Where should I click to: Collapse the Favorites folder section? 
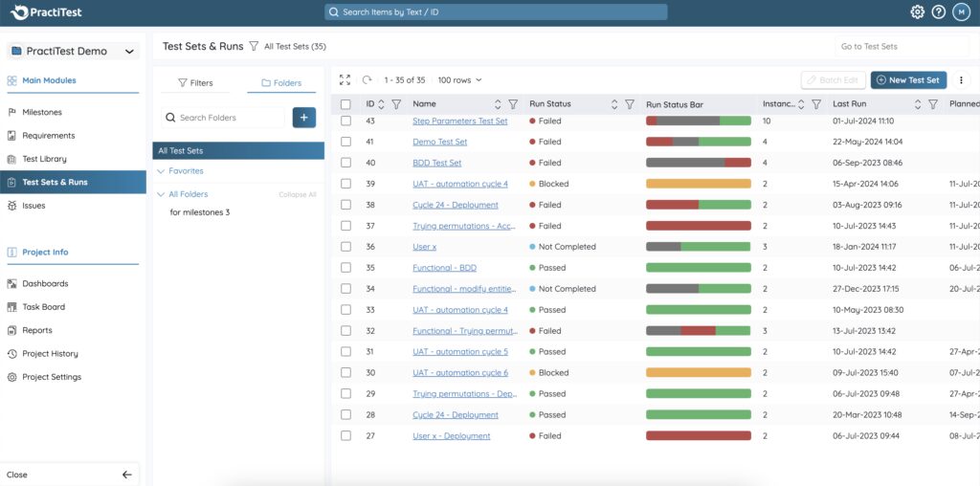tap(161, 171)
